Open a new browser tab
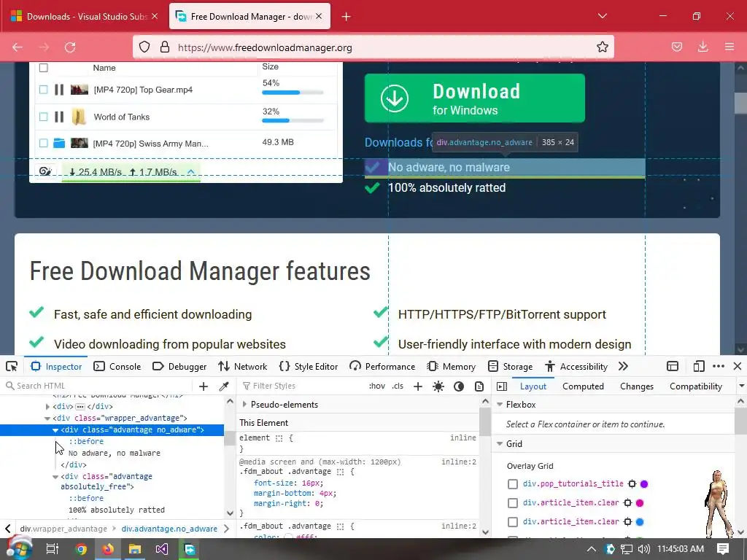Screen dimensions: 747x560 click(347, 17)
